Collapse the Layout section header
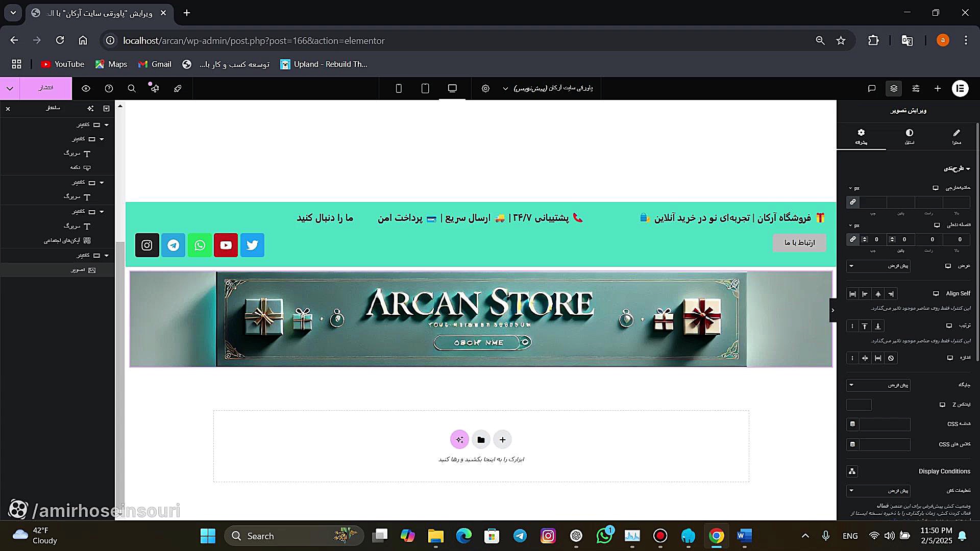 tap(957, 168)
